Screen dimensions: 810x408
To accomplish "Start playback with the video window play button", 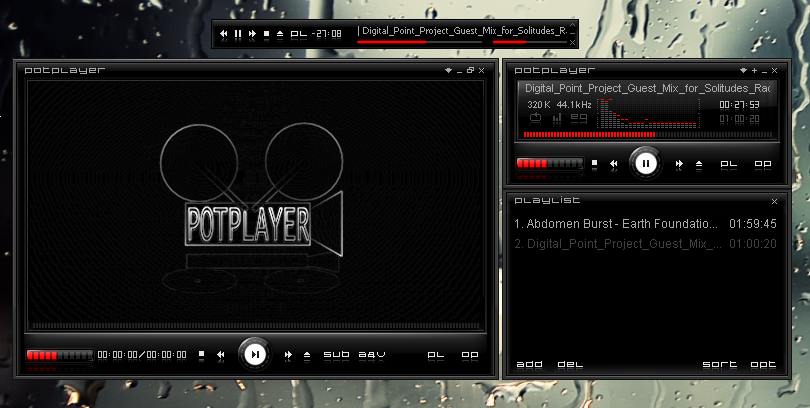I will pos(255,354).
